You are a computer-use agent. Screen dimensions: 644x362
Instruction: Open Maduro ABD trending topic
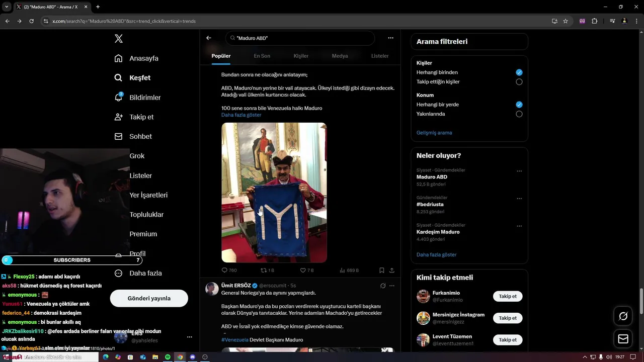[x=432, y=177]
